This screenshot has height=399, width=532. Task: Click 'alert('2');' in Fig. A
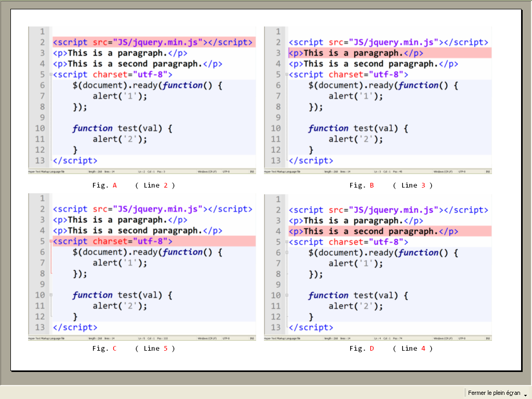[x=120, y=139]
